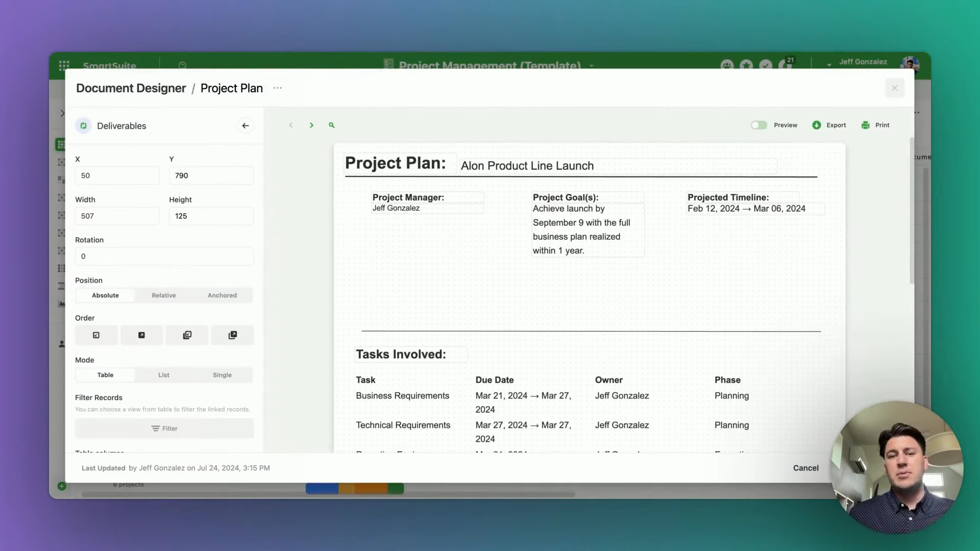Image resolution: width=980 pixels, height=551 pixels.
Task: Click the green Export icon
Action: (x=817, y=125)
